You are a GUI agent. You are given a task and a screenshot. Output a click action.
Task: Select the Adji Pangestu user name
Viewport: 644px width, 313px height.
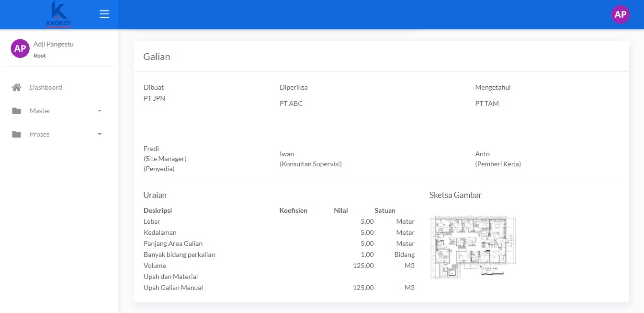point(54,44)
